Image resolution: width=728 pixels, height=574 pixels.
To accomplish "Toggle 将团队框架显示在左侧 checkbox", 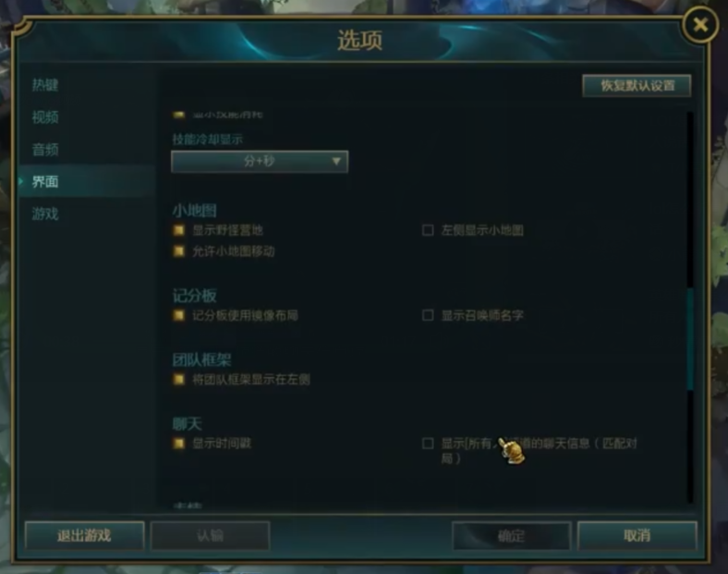I will click(x=178, y=379).
